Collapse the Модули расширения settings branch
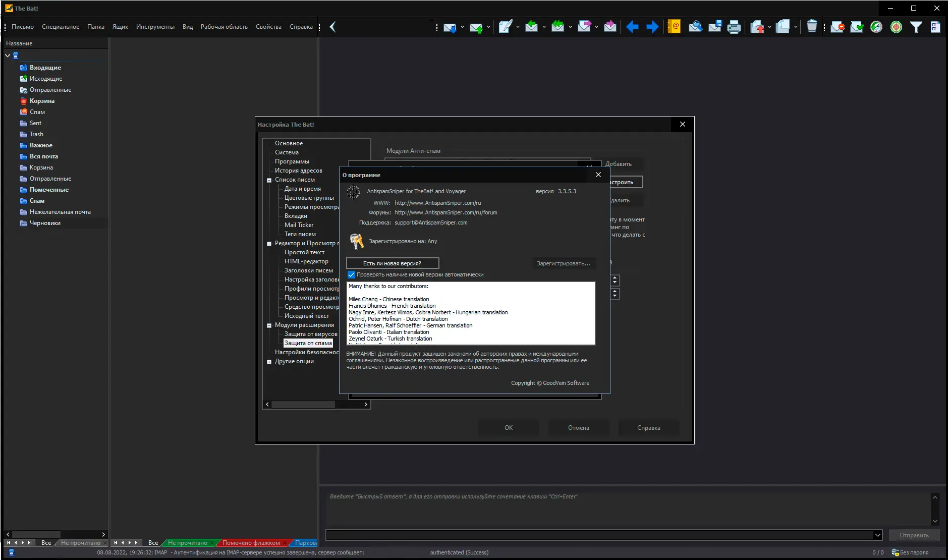This screenshot has width=948, height=560. coord(269,325)
